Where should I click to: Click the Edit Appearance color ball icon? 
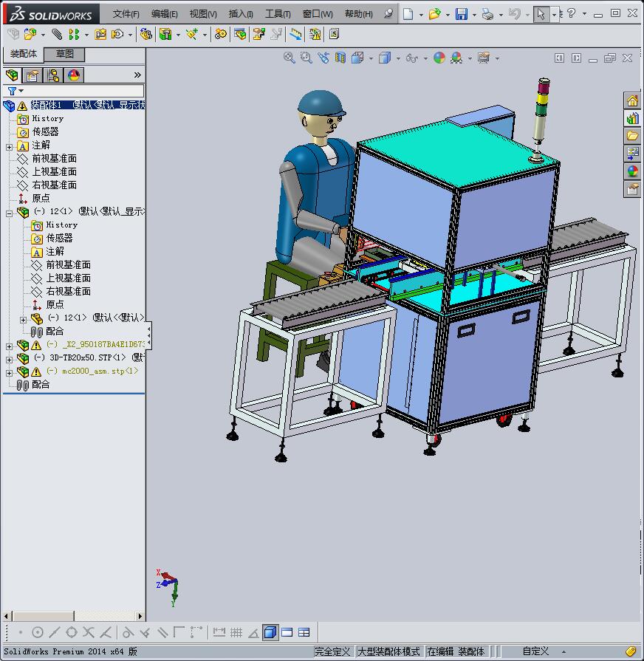[x=439, y=58]
